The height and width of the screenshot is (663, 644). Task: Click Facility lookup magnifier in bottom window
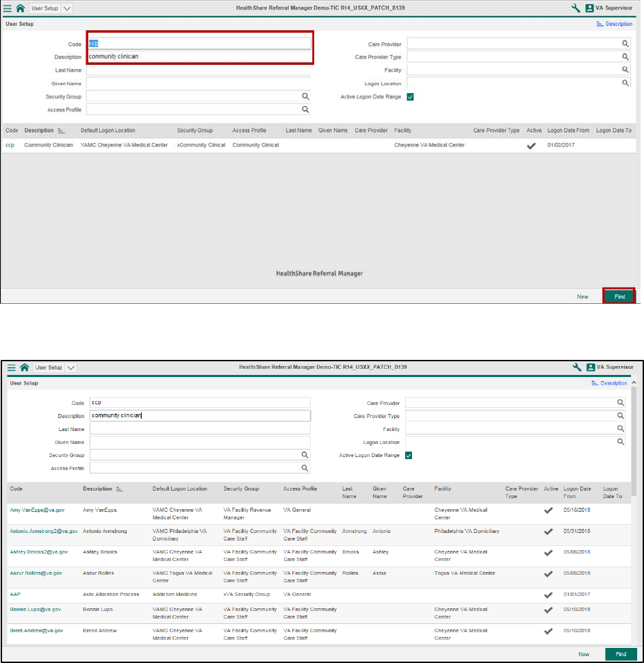pyautogui.click(x=620, y=429)
